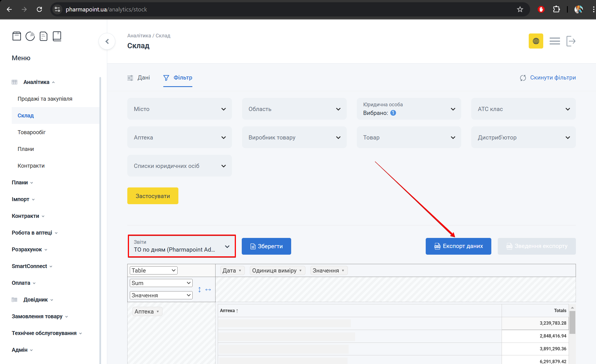596x364 pixels.
Task: Click the logout arrow icon
Action: tap(571, 41)
